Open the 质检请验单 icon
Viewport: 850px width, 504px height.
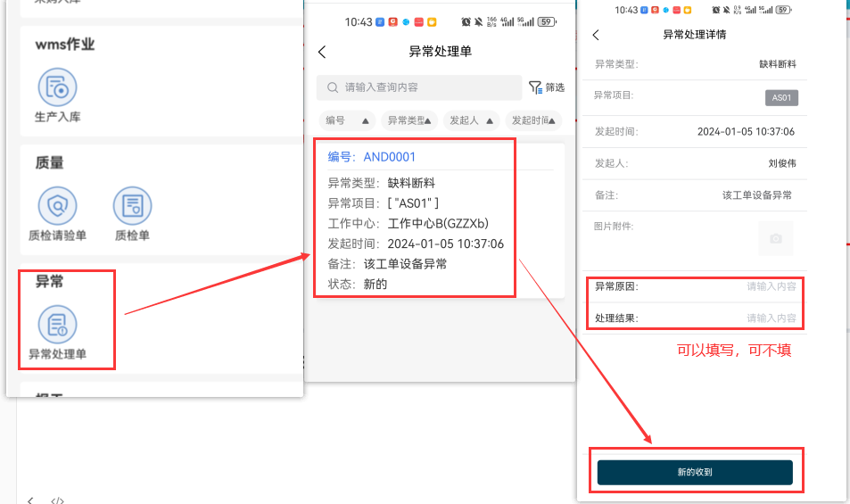click(x=57, y=207)
